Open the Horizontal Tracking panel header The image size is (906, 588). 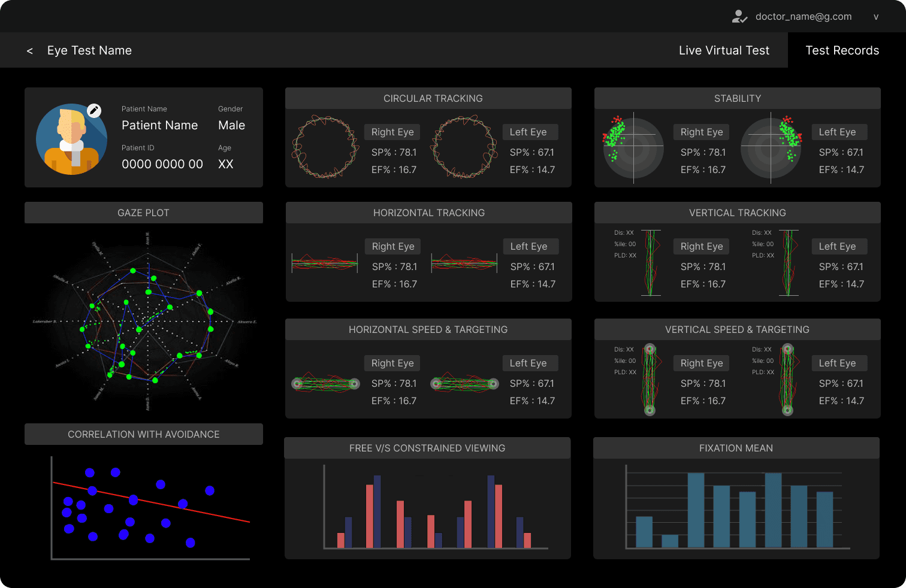coord(429,213)
